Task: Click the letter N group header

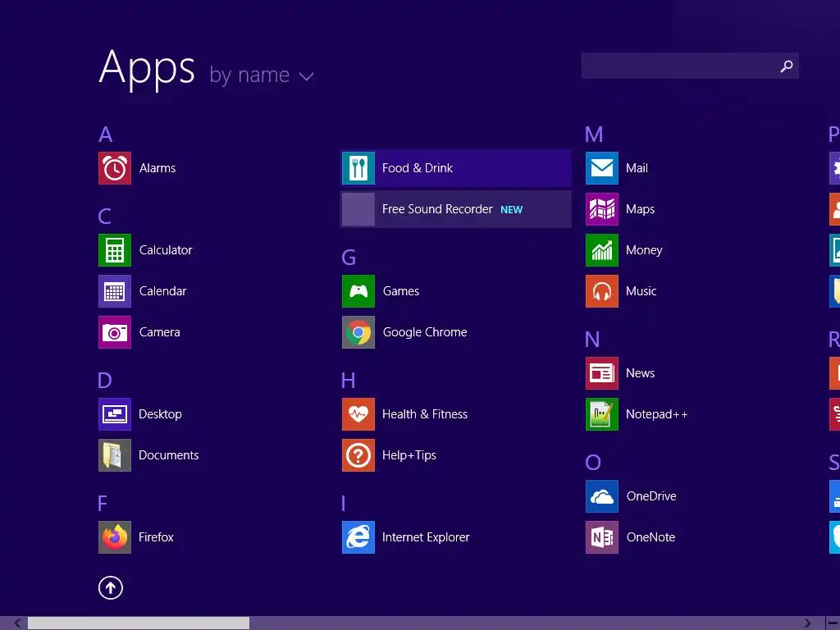Action: [592, 340]
